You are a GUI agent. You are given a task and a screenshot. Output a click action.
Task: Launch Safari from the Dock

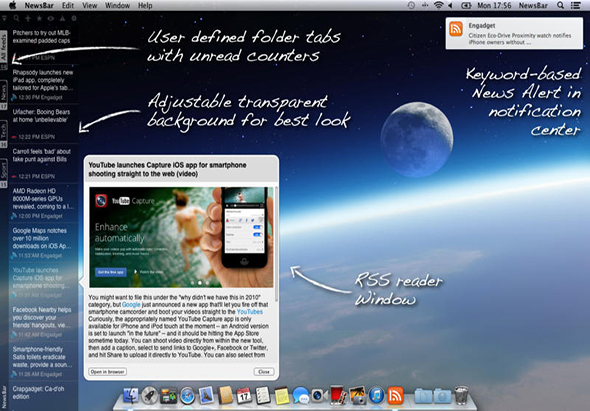[187, 396]
